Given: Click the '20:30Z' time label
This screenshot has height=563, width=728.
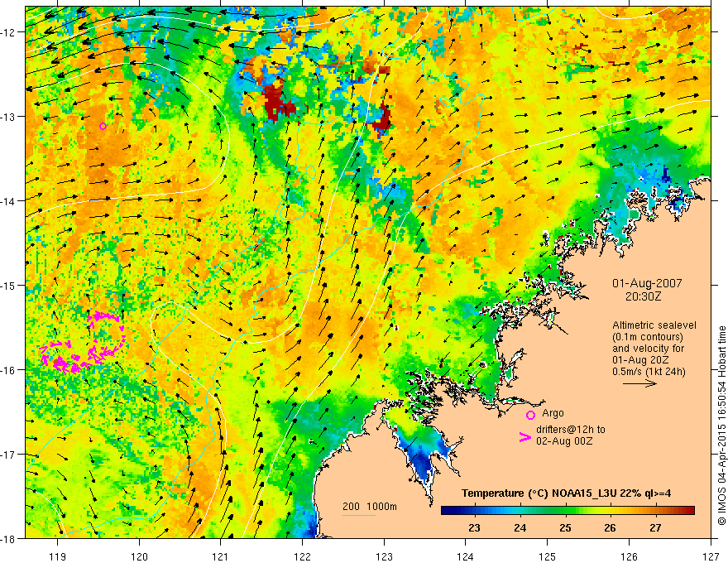Looking at the screenshot, I should click(643, 296).
